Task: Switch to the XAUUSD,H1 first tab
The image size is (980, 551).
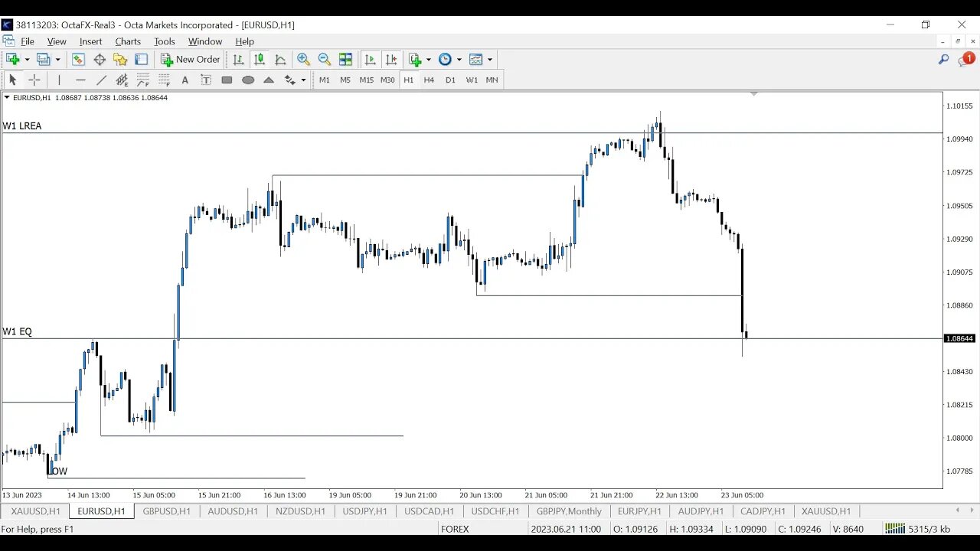Action: 35,511
